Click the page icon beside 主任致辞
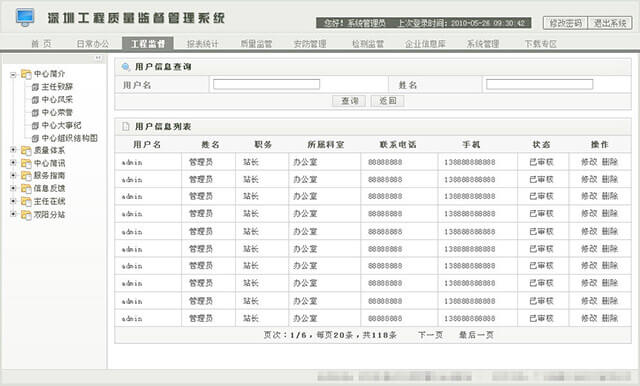This screenshot has height=386, width=640. [x=36, y=87]
